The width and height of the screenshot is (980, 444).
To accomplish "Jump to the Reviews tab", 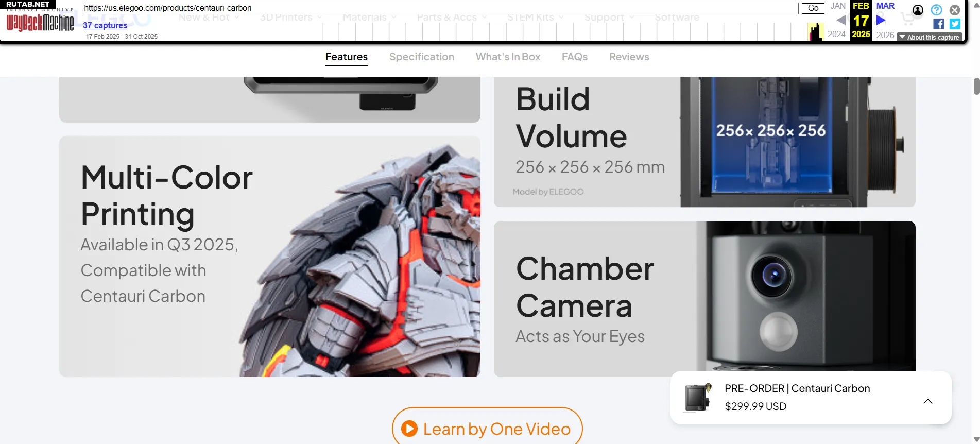I will point(629,57).
